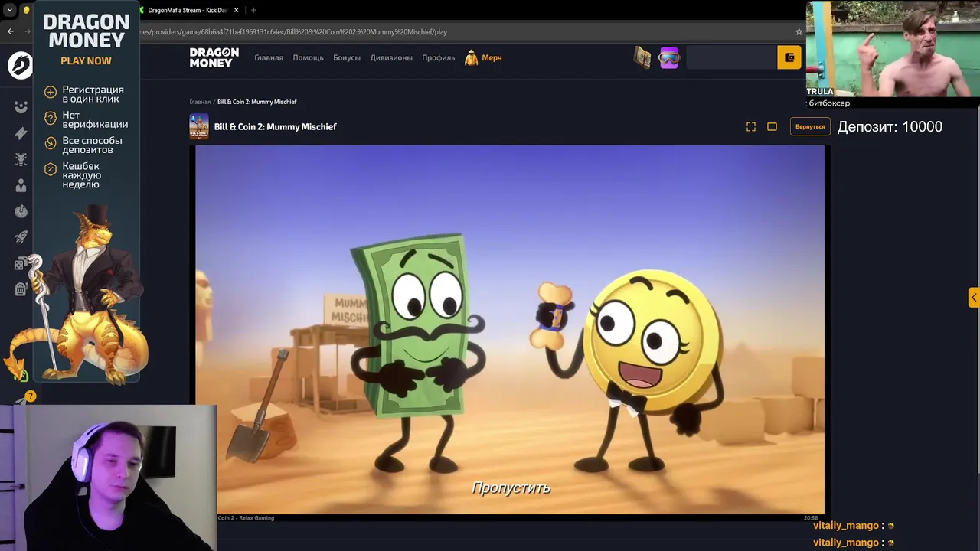Close the DragonMafia Stream browser tab

(x=236, y=10)
